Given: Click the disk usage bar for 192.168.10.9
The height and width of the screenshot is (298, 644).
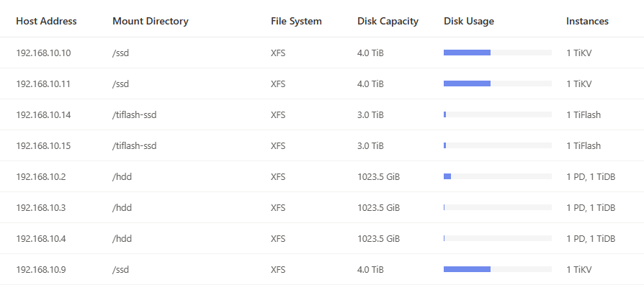Looking at the screenshot, I should tap(497, 269).
